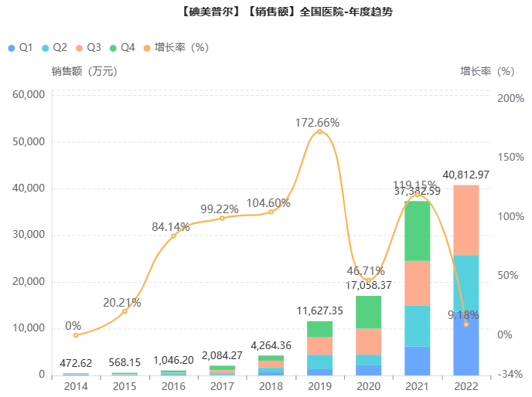Click the 2,084.27 total label
Image resolution: width=532 pixels, height=397 pixels.
[x=222, y=355]
